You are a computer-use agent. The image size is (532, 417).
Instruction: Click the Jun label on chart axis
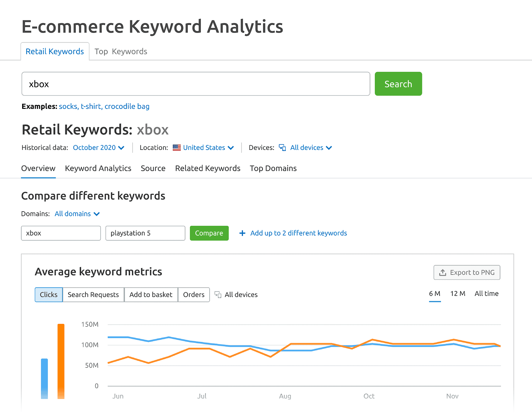118,396
